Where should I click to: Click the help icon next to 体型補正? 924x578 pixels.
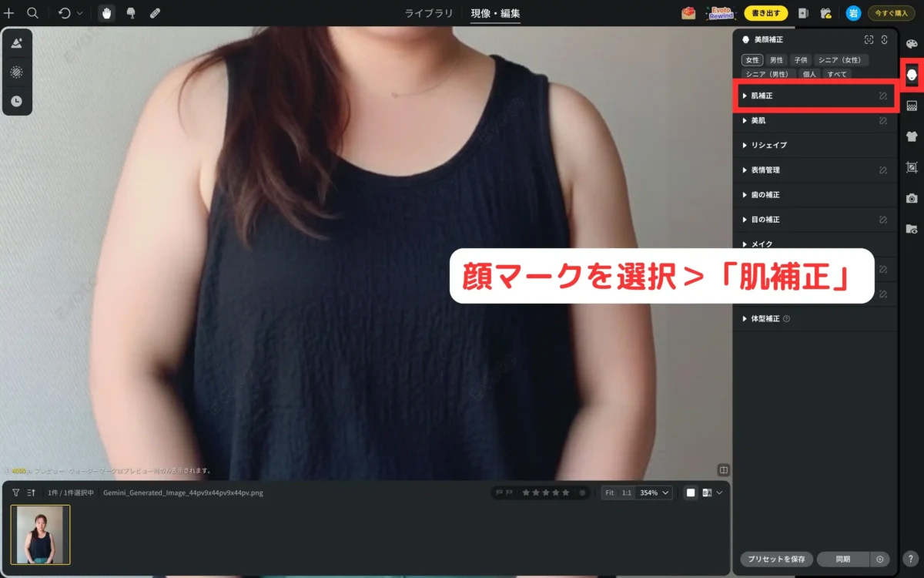[x=786, y=318]
